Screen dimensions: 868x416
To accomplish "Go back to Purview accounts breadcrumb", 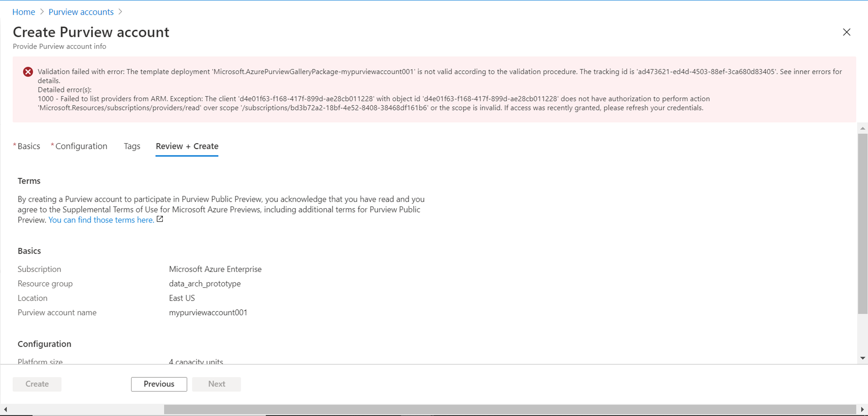I will pos(81,12).
